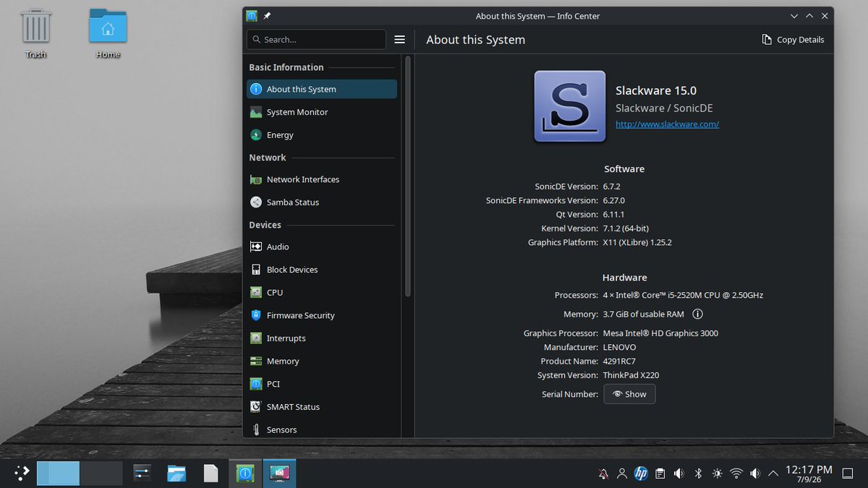Click the Slackware logo image
Image resolution: width=868 pixels, height=488 pixels.
570,106
